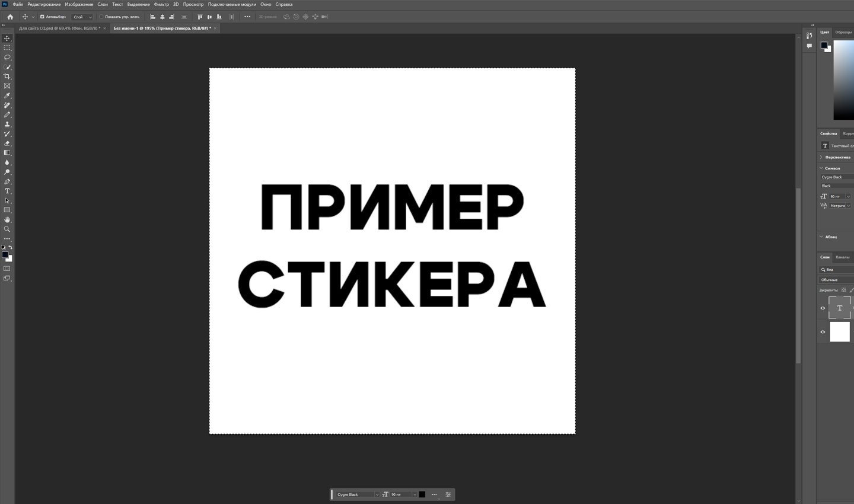Viewport: 854px width, 504px height.
Task: Change the screen mode
Action: tap(7, 278)
